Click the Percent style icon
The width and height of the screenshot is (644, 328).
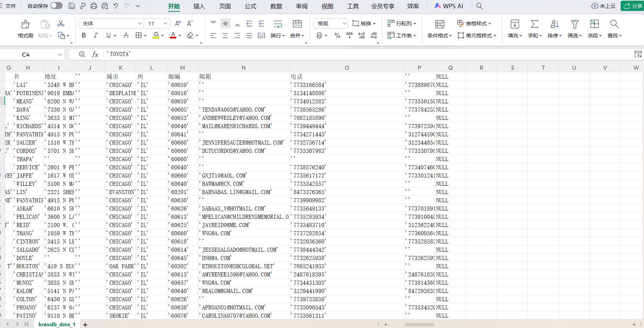tap(337, 35)
